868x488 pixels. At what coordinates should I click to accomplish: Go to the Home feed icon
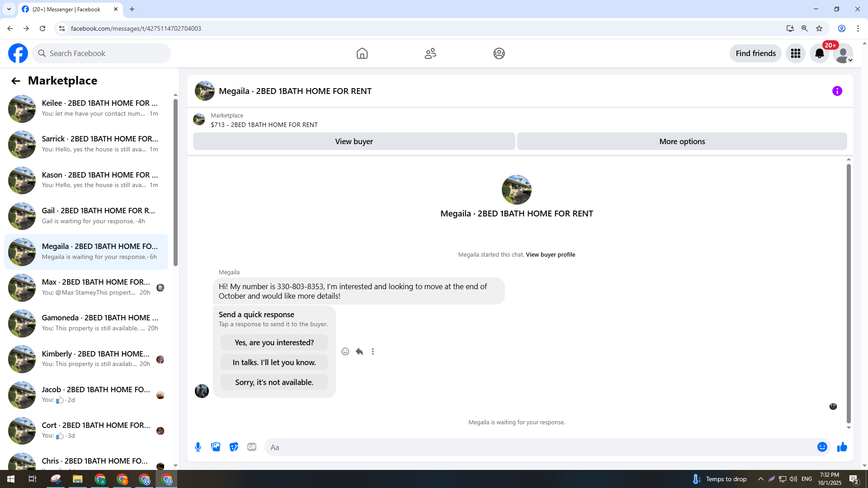362,53
